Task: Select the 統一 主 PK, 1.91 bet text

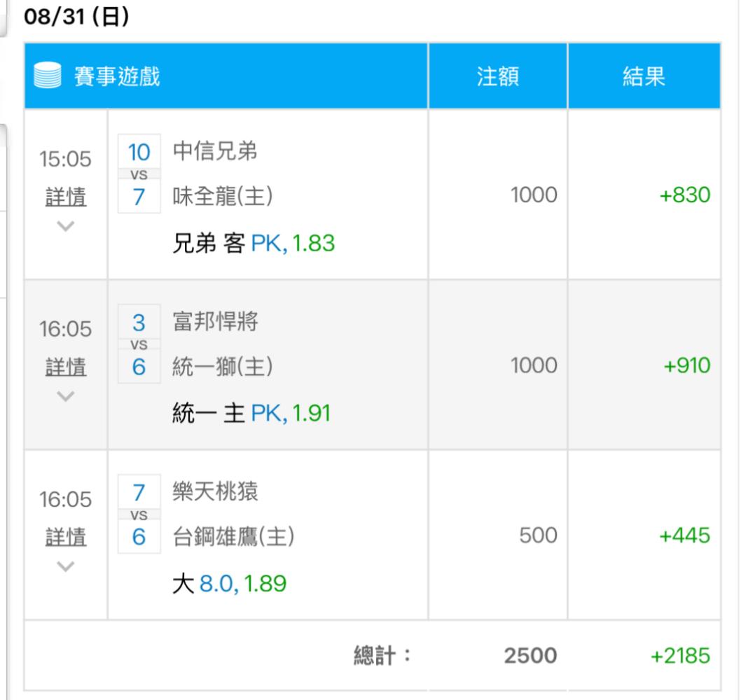Action: [251, 413]
